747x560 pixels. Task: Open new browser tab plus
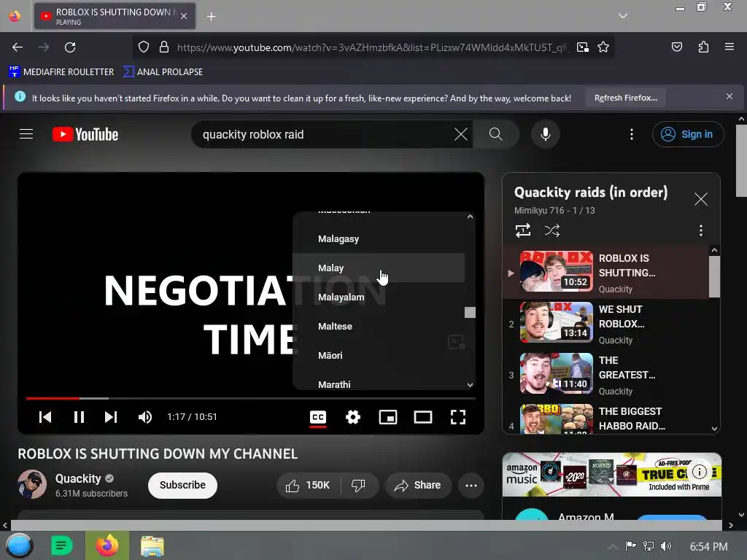(211, 17)
